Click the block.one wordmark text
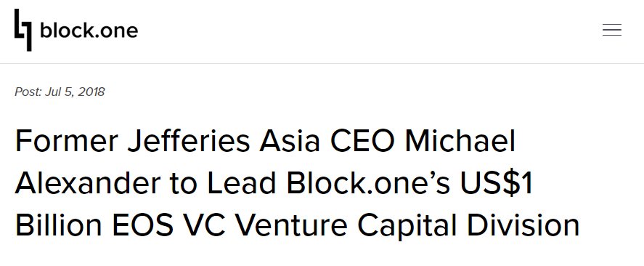Screen dimensions: 644x266 pos(89,30)
